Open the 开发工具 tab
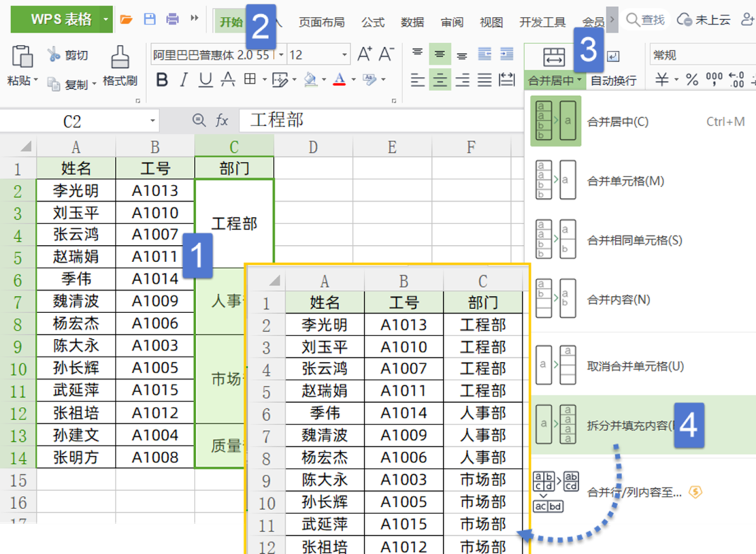This screenshot has width=756, height=554. coord(542,22)
